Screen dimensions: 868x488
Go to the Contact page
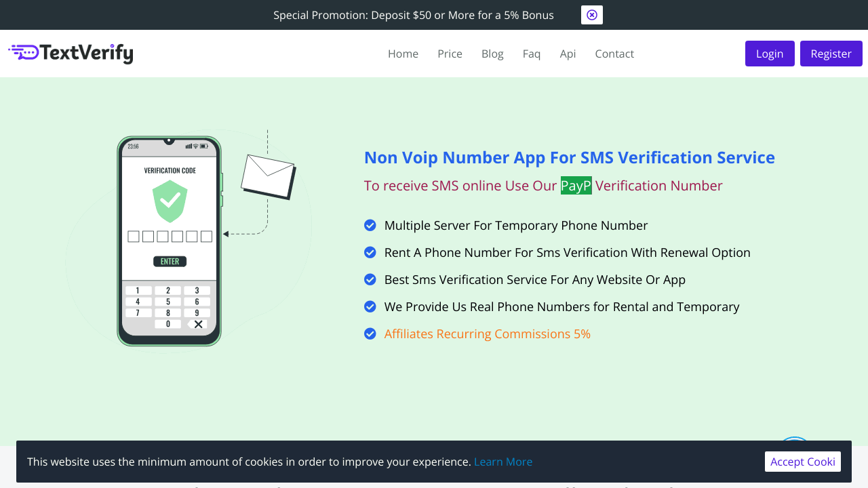(x=614, y=54)
